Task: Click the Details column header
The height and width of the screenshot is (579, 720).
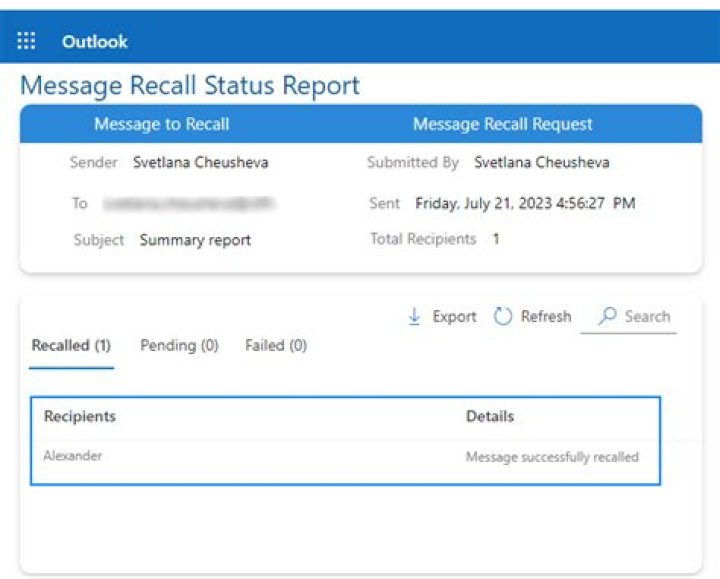Action: [489, 416]
